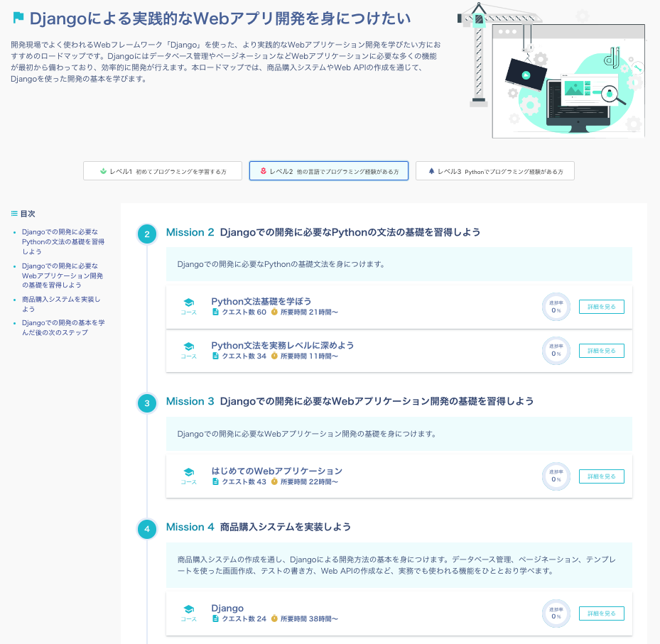Open 詳細を見る for the Django course
The width and height of the screenshot is (660, 644).
pyautogui.click(x=602, y=613)
